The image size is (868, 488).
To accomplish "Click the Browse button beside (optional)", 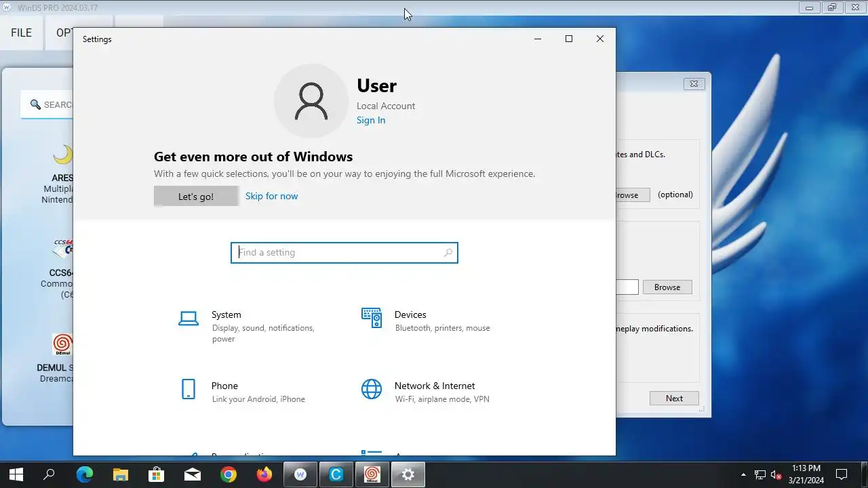I will 633,195.
